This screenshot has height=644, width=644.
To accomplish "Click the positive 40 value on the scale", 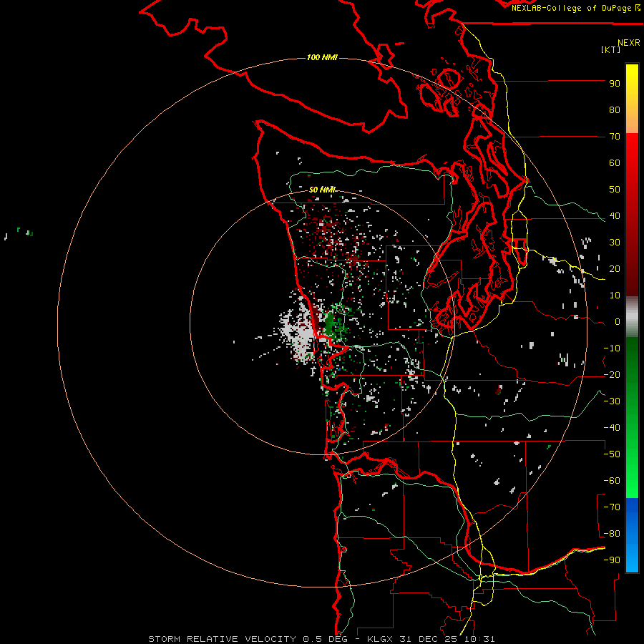I will pyautogui.click(x=615, y=215).
